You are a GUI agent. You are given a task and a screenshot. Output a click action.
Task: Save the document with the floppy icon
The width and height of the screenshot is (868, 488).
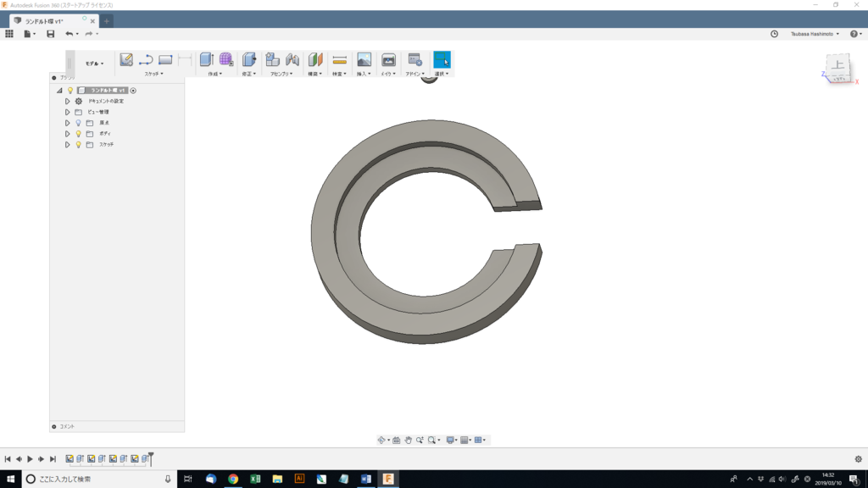50,34
